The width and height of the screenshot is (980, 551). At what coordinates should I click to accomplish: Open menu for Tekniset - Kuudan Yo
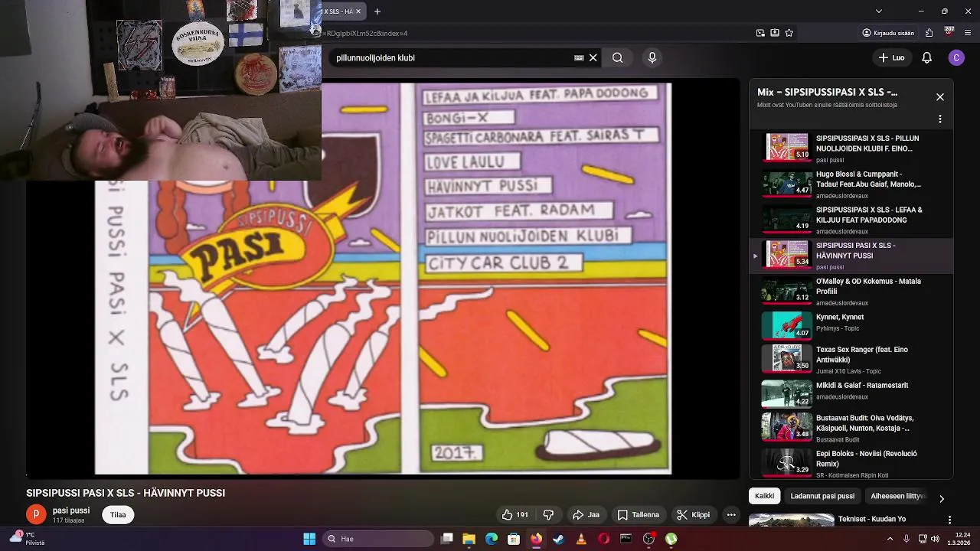(x=949, y=520)
